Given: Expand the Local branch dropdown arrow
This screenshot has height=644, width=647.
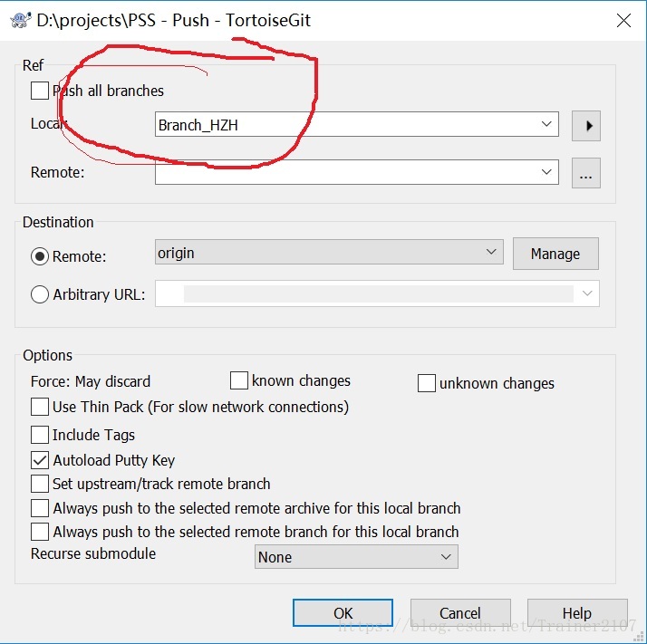Looking at the screenshot, I should [546, 124].
